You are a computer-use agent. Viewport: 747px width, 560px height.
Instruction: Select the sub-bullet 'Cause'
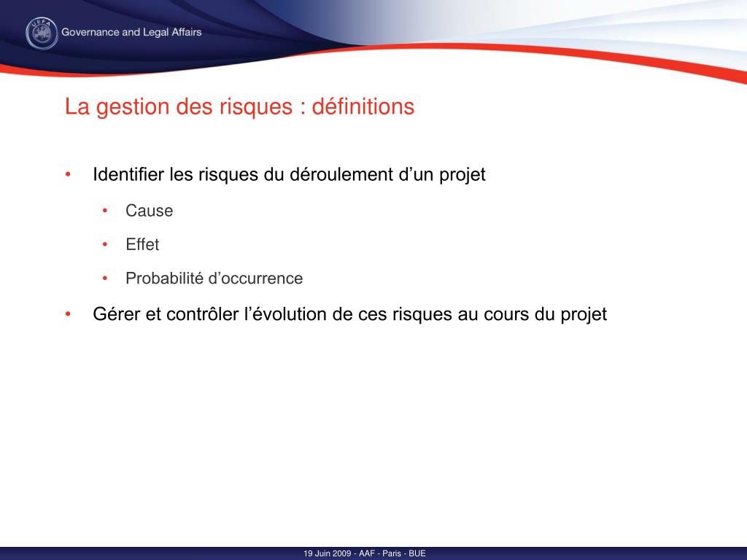pyautogui.click(x=149, y=211)
